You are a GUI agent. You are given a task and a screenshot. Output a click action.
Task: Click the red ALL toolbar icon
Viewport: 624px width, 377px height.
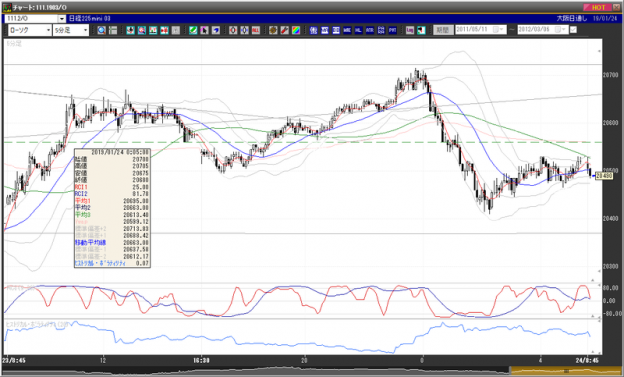pos(256,30)
